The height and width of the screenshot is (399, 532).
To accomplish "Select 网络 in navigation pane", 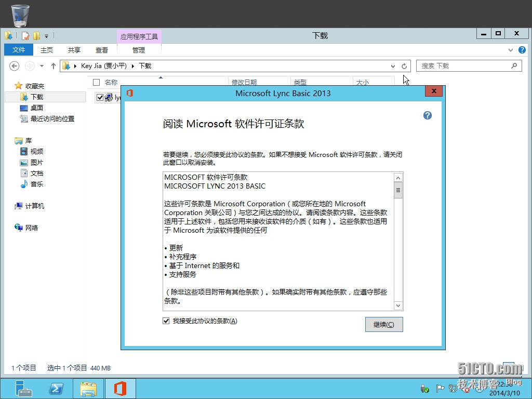I will point(31,228).
